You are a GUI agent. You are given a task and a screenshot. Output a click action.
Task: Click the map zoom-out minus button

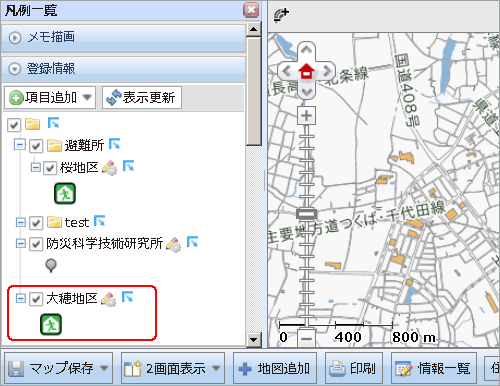[306, 338]
